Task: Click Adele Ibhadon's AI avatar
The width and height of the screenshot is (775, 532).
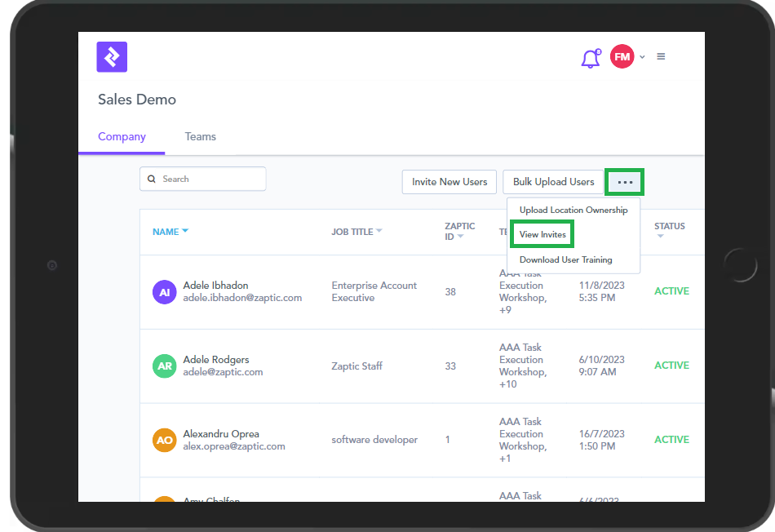Action: (165, 292)
